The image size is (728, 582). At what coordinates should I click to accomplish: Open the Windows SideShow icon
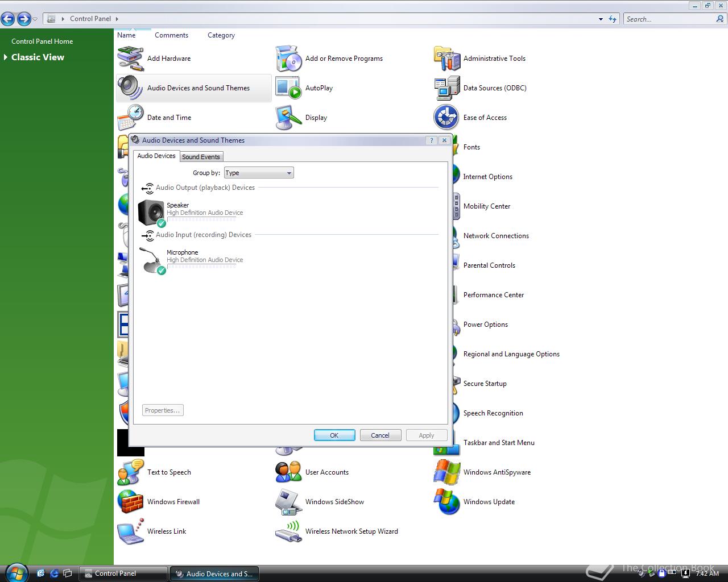(x=288, y=502)
